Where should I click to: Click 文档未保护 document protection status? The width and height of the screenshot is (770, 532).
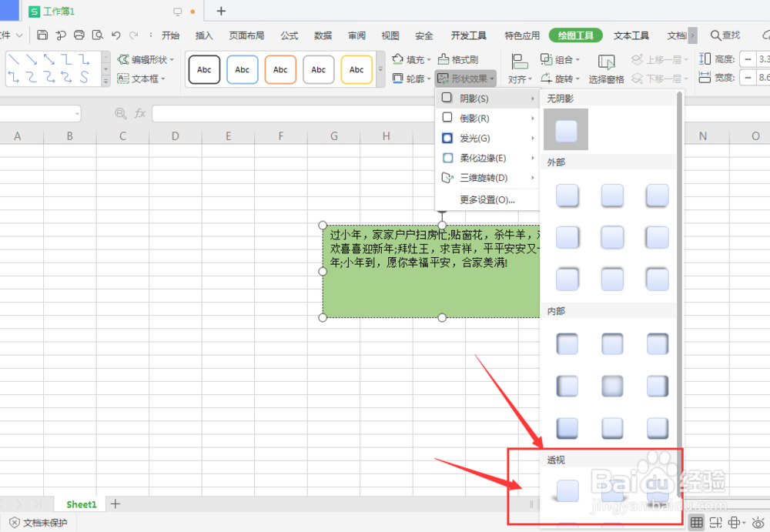pyautogui.click(x=38, y=523)
